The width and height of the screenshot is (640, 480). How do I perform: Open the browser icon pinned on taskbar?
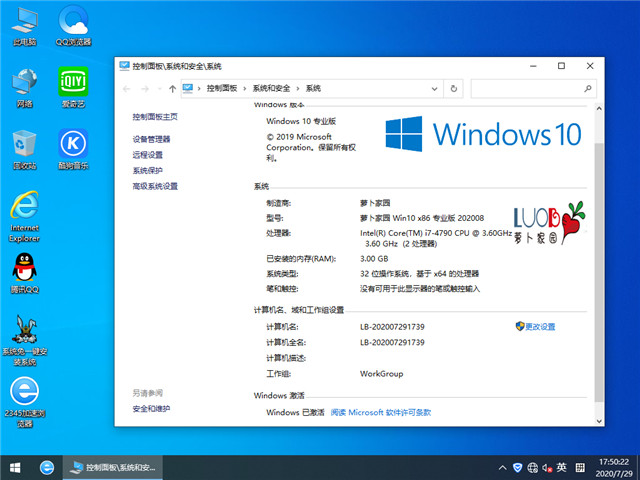coord(47,468)
